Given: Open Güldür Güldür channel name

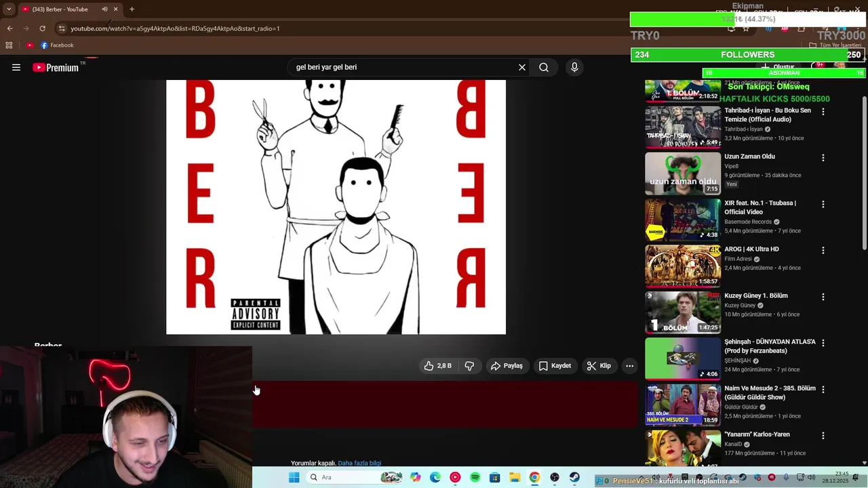Looking at the screenshot, I should click(x=741, y=407).
